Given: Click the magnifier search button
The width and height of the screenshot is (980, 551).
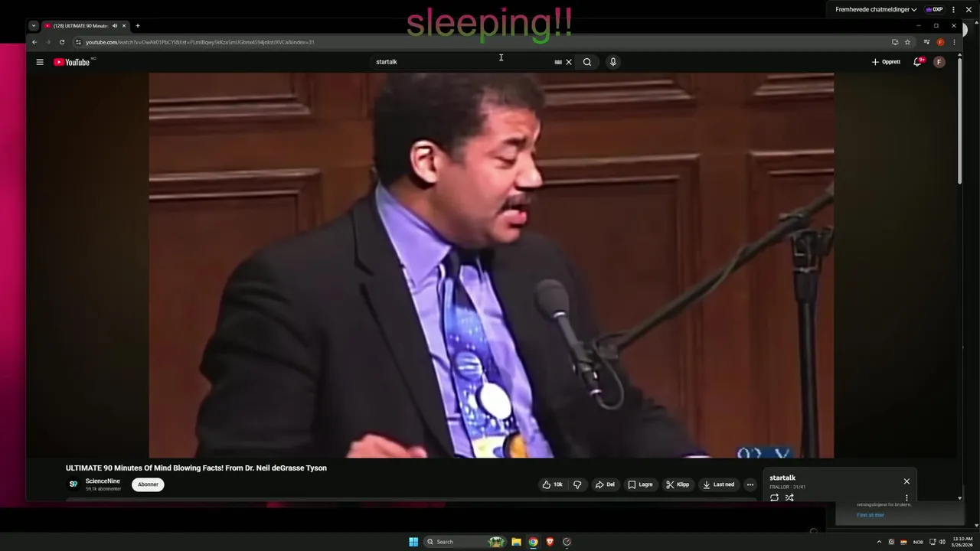Looking at the screenshot, I should coord(587,62).
